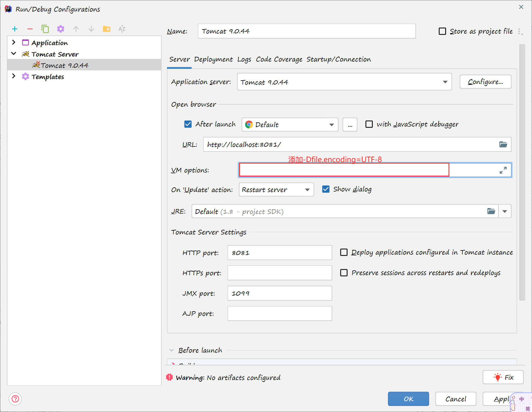
Task: Click the Remove Configuration minus icon
Action: click(x=30, y=29)
